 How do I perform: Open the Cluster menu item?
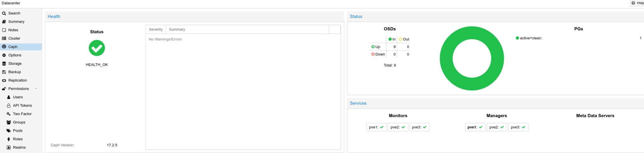coord(14,38)
